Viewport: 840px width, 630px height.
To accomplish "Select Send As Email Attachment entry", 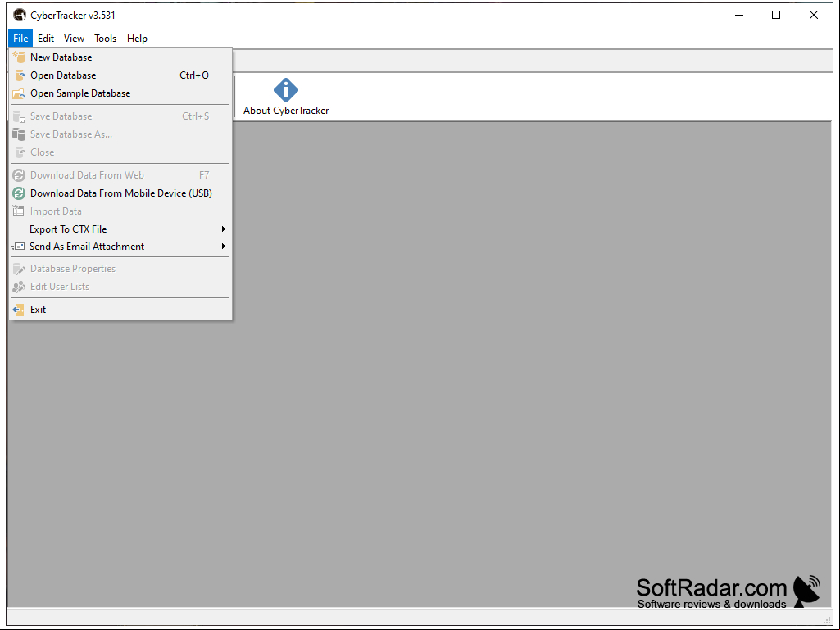I will click(120, 247).
